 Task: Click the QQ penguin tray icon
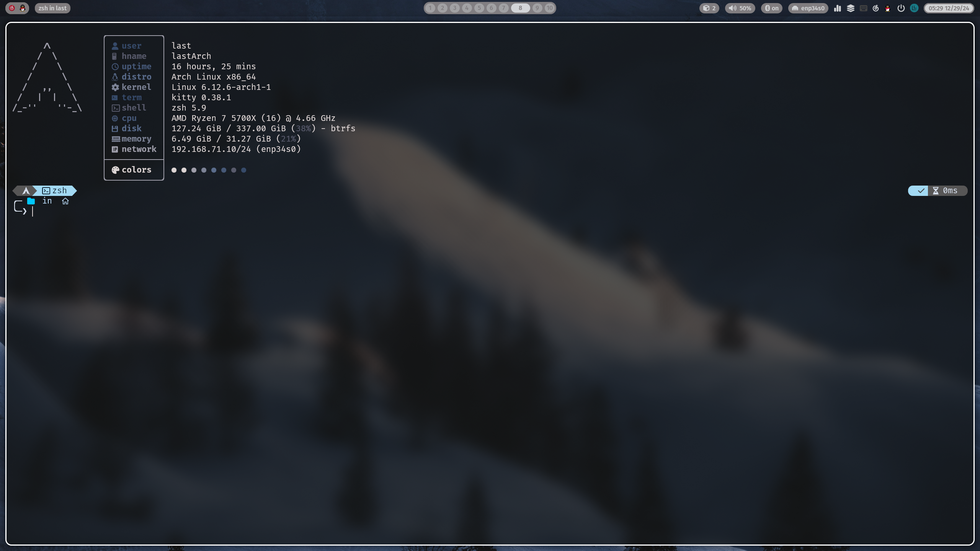point(887,8)
